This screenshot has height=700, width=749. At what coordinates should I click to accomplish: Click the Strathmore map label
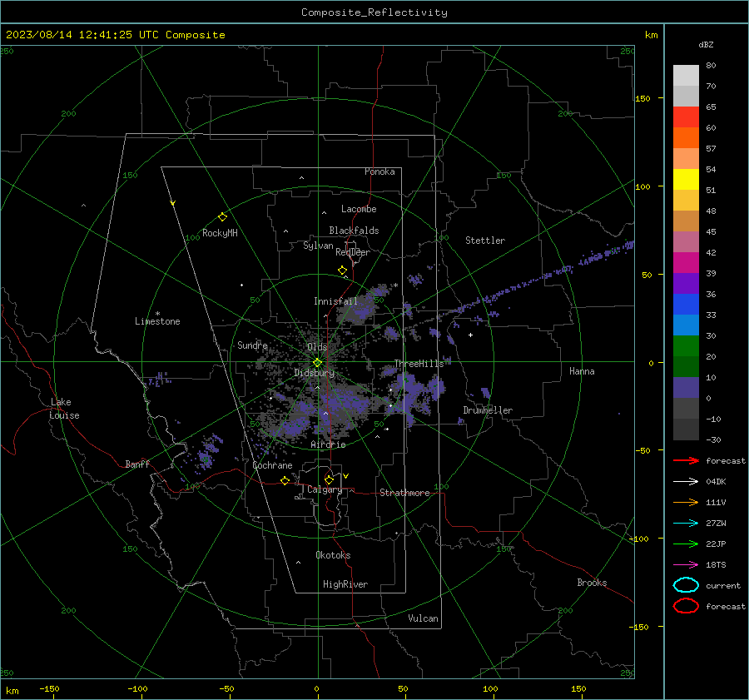pyautogui.click(x=404, y=493)
